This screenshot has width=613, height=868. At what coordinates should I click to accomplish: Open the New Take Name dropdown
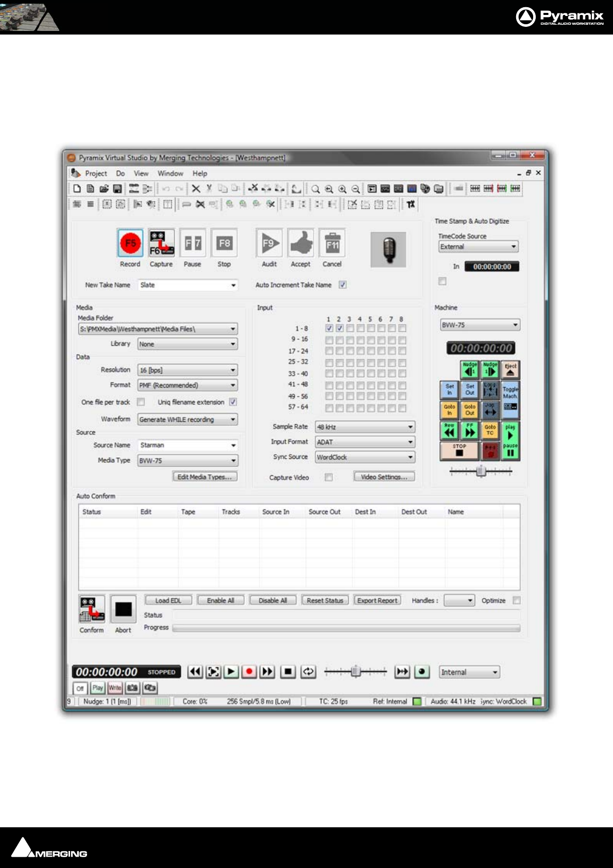coord(233,285)
